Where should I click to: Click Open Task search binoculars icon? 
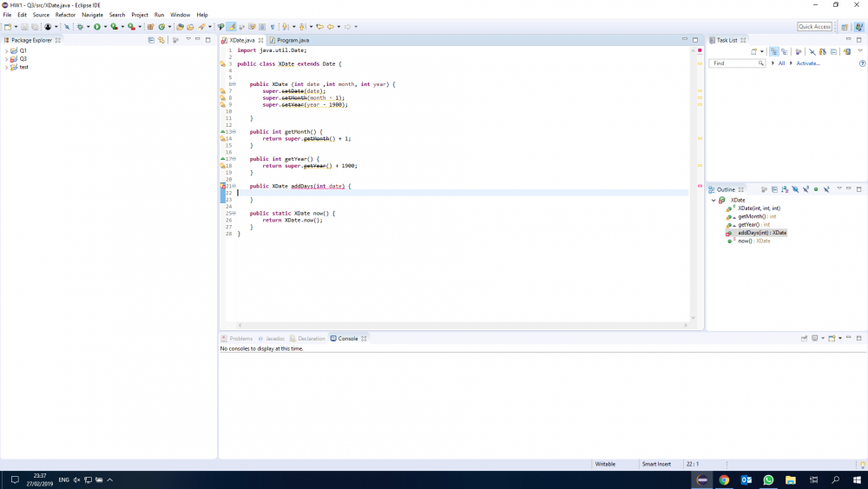coord(190,27)
